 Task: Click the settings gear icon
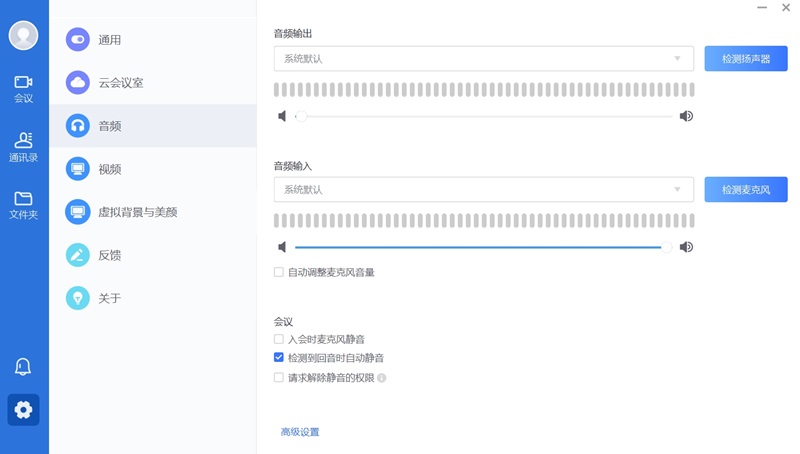point(23,410)
